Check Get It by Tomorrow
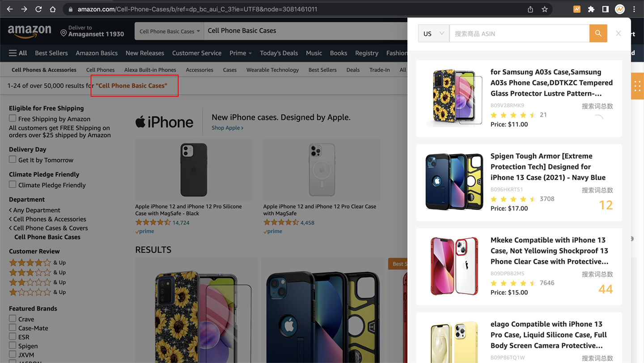 click(13, 160)
